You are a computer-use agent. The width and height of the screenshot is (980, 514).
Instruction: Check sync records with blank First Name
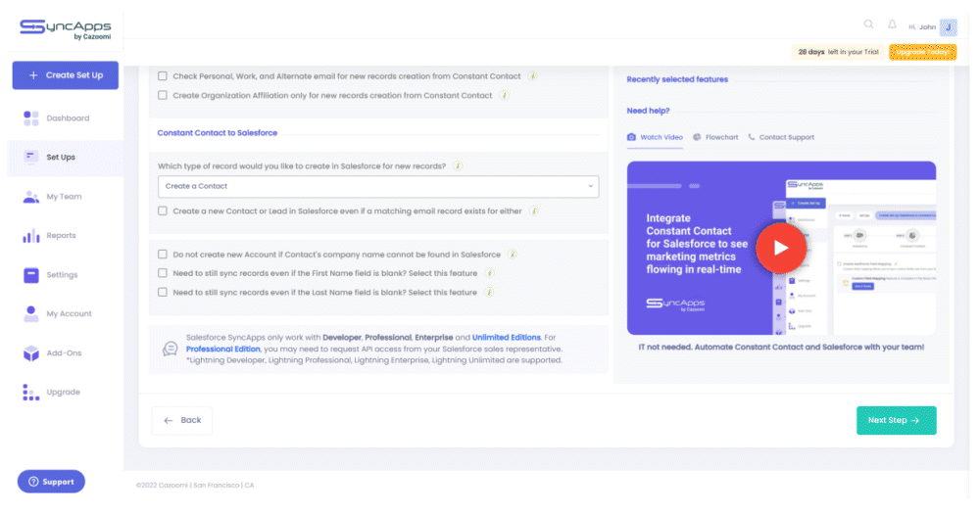[x=163, y=273]
